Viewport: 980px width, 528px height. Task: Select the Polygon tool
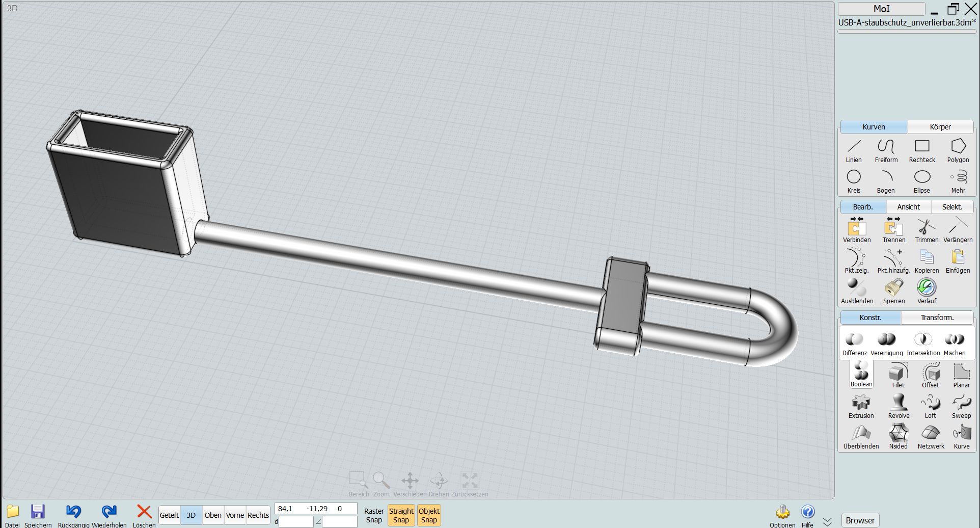[958, 151]
